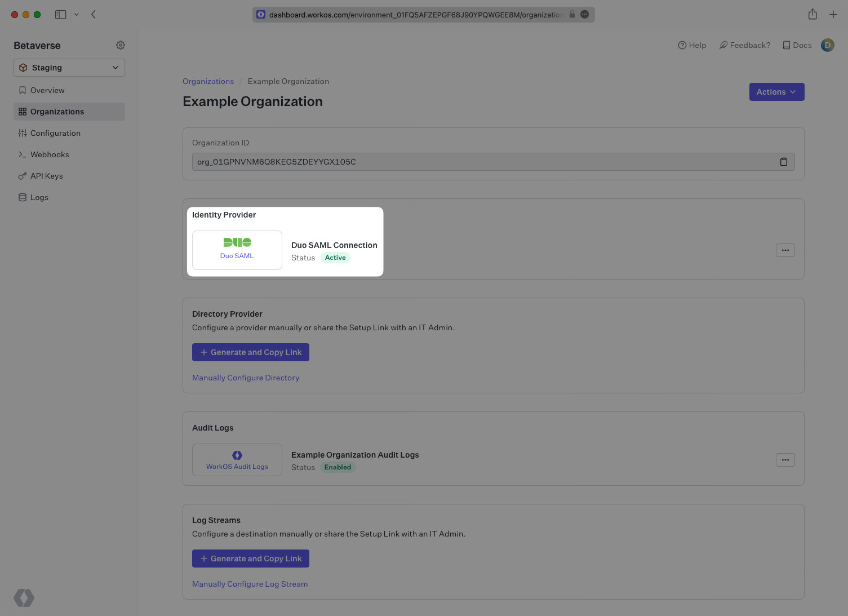848x616 pixels.
Task: Click the browser address bar
Action: pos(423,15)
